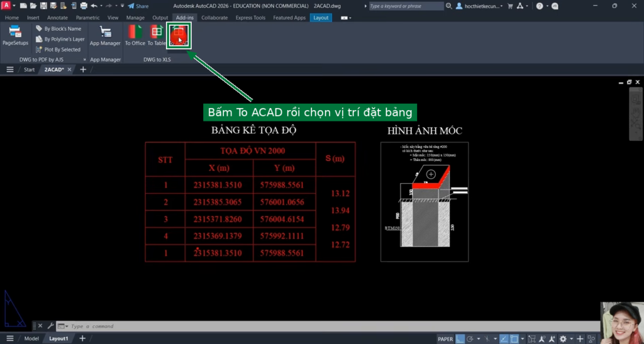The height and width of the screenshot is (344, 644).
Task: Click the Share button in title bar
Action: tap(138, 6)
